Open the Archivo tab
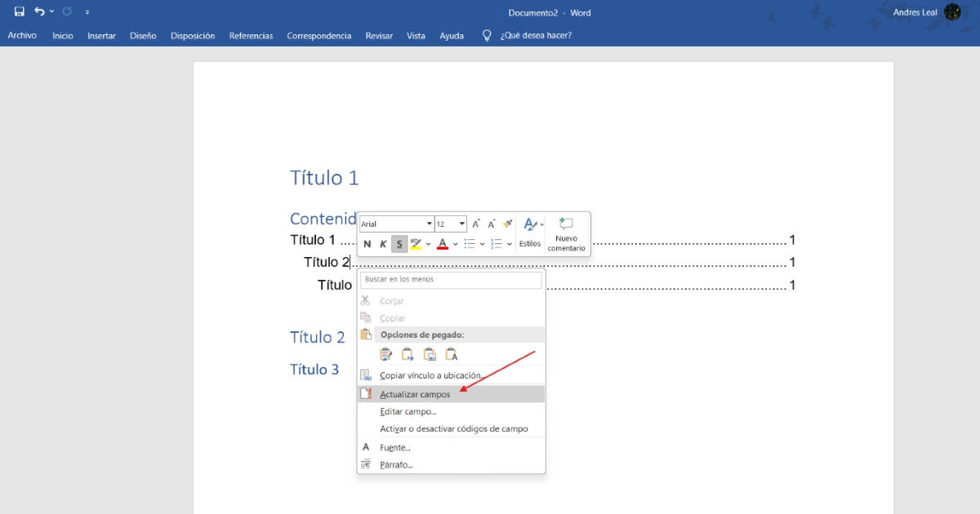Image resolution: width=980 pixels, height=514 pixels. 22,36
